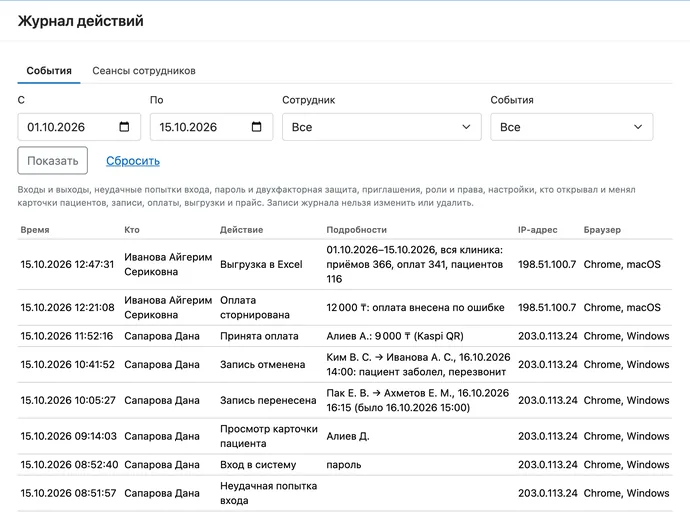Select the timestamp 15.10.2026 12:21:08

click(67, 308)
